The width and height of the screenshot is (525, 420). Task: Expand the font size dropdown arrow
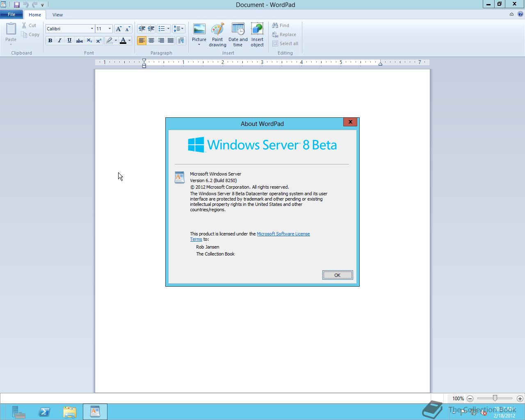110,29
